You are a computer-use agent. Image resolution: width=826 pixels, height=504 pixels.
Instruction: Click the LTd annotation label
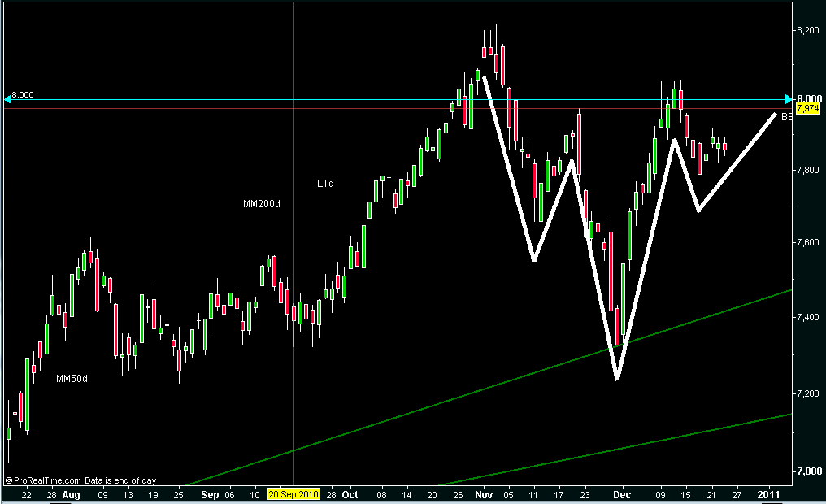point(325,184)
